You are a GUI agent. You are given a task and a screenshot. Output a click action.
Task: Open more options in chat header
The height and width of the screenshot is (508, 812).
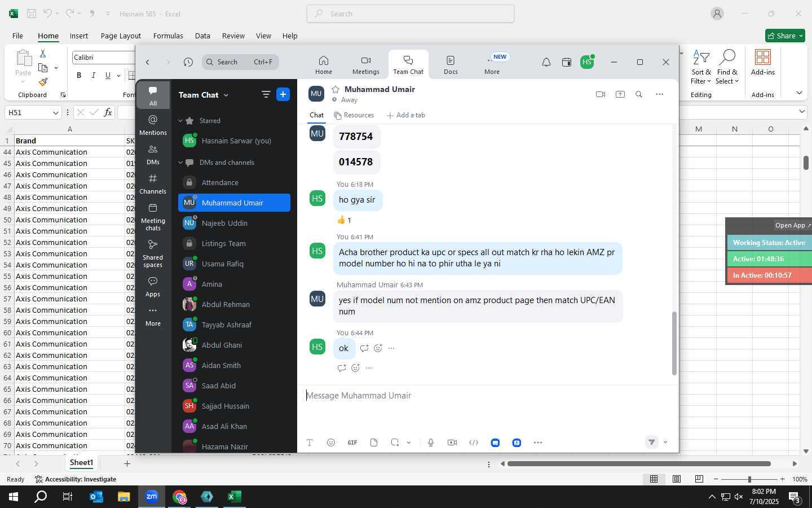[660, 94]
